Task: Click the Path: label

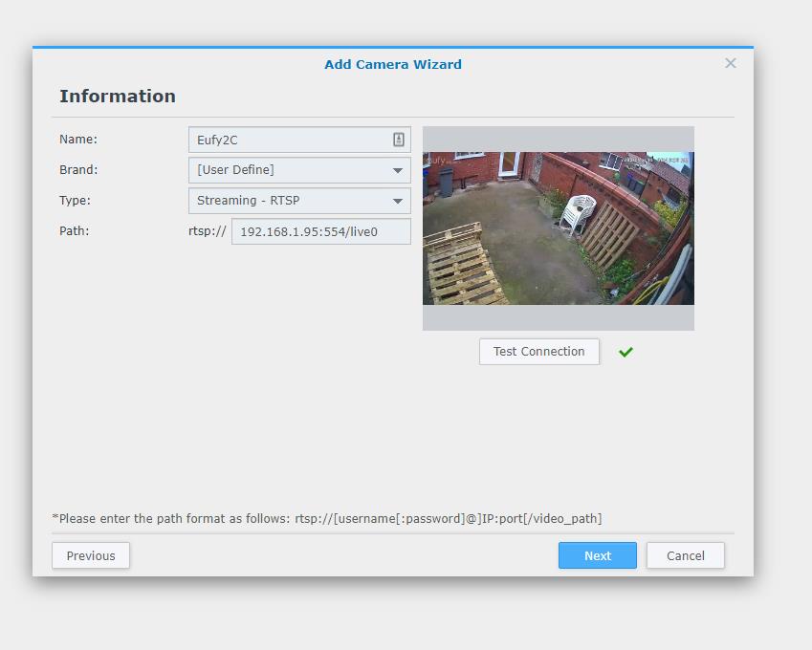Action: pos(74,231)
